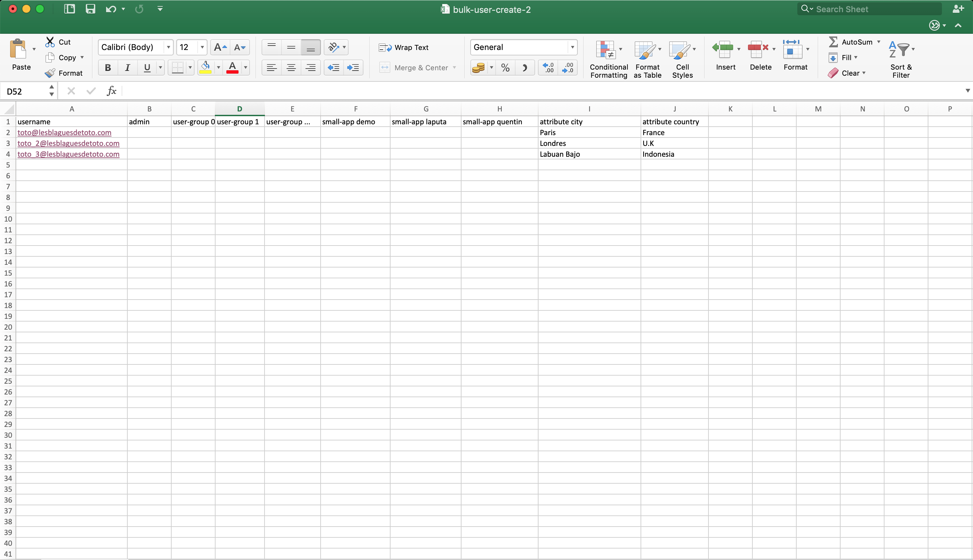The height and width of the screenshot is (560, 973).
Task: Toggle Wrap Text option
Action: click(404, 47)
